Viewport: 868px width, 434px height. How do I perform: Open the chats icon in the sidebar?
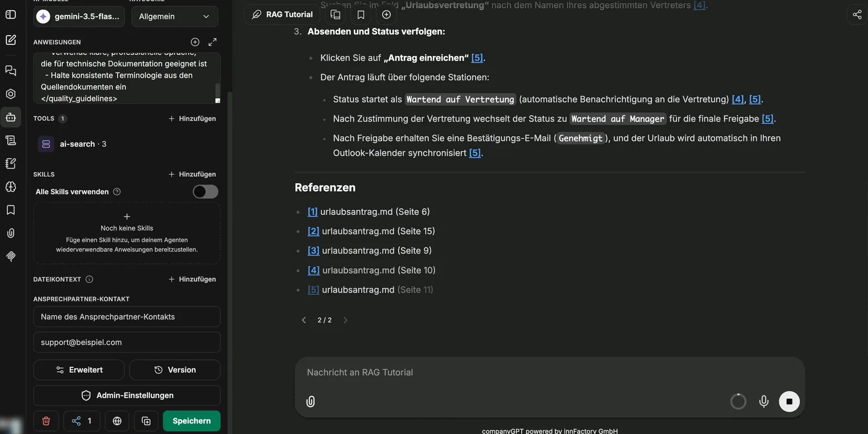point(11,71)
